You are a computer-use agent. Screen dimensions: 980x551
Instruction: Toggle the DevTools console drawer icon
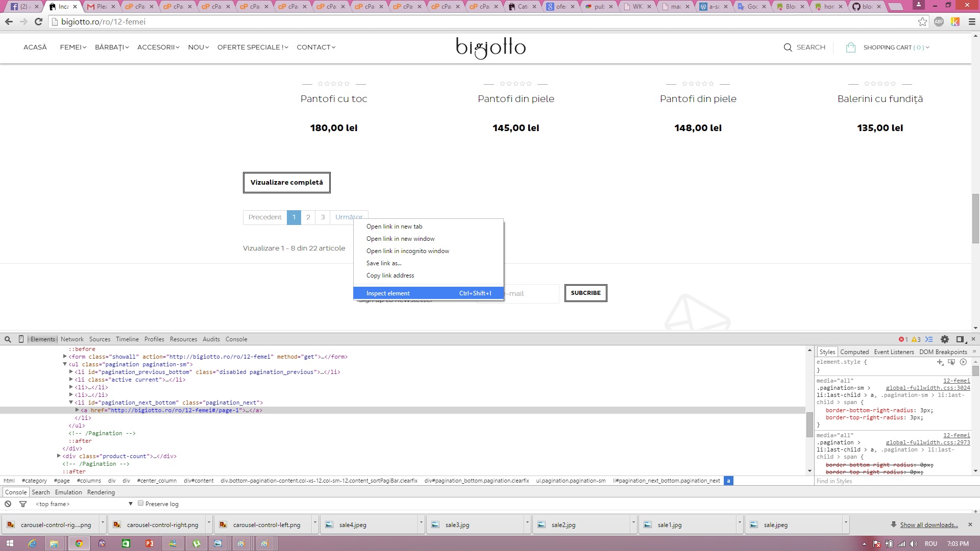pyautogui.click(x=929, y=339)
